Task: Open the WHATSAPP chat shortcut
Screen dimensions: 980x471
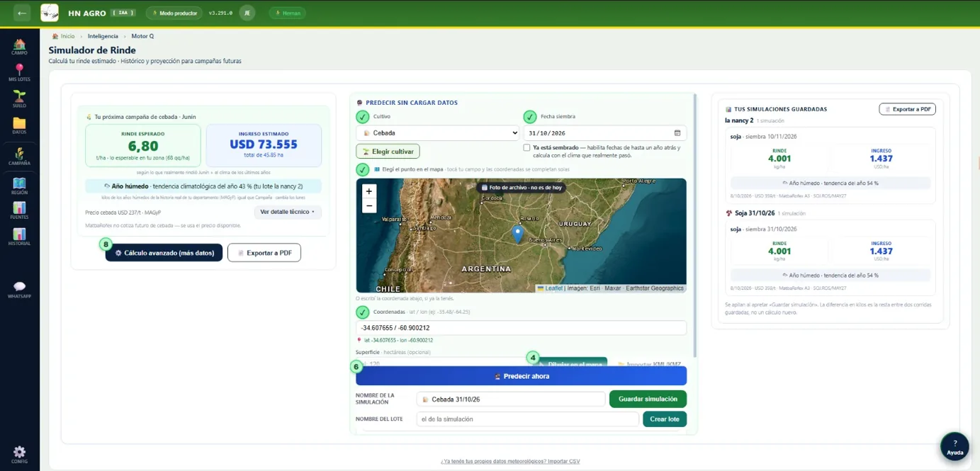Action: 19,290
